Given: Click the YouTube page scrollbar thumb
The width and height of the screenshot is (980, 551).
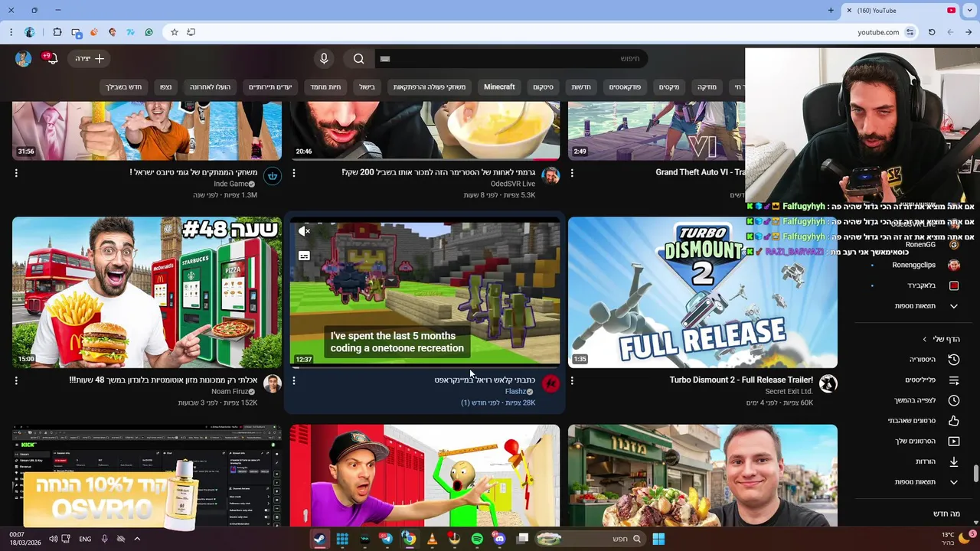Looking at the screenshot, I should coord(975,473).
